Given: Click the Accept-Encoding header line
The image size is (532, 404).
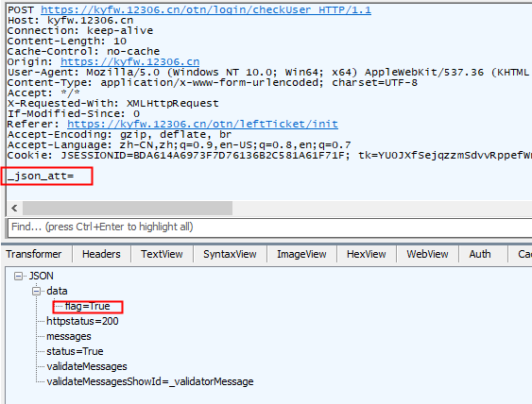Looking at the screenshot, I should click(119, 135).
